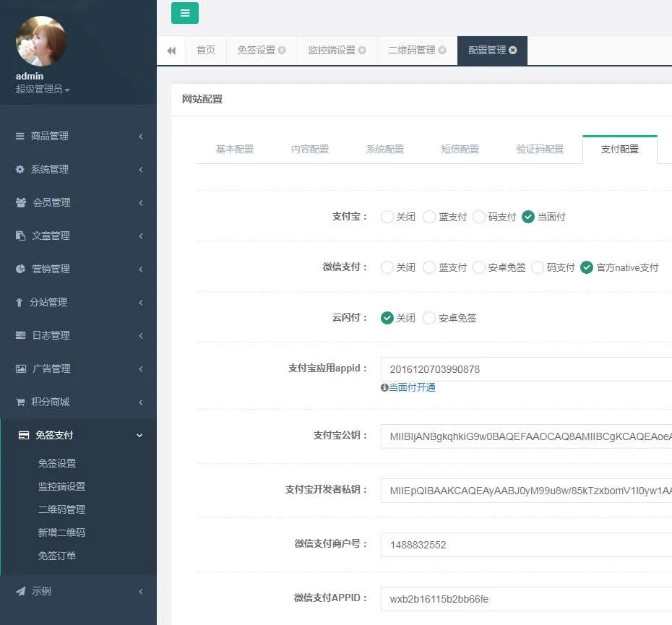Open the 短信配置 tab
Viewport: 672px width, 625px height.
460,150
